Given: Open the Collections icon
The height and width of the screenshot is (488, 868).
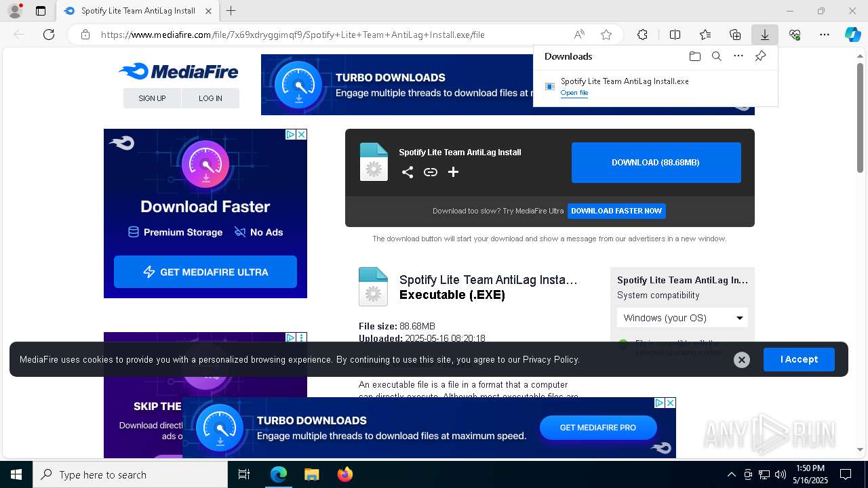Looking at the screenshot, I should (x=735, y=35).
